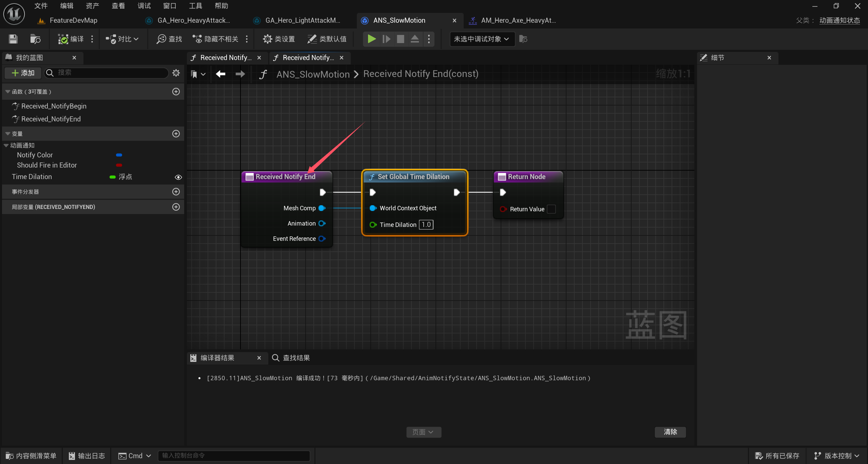Toggle the Time Dilation variable eye visibility
The width and height of the screenshot is (868, 464).
[178, 177]
